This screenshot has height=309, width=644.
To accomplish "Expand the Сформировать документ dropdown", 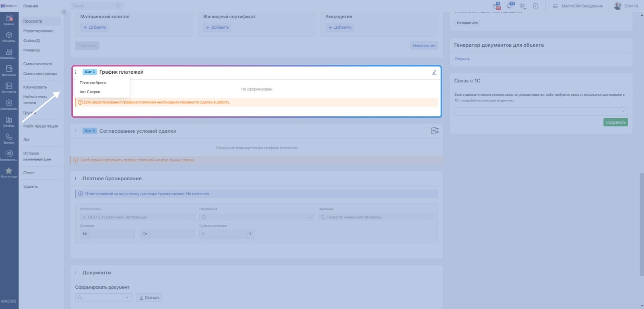I will pos(103,298).
